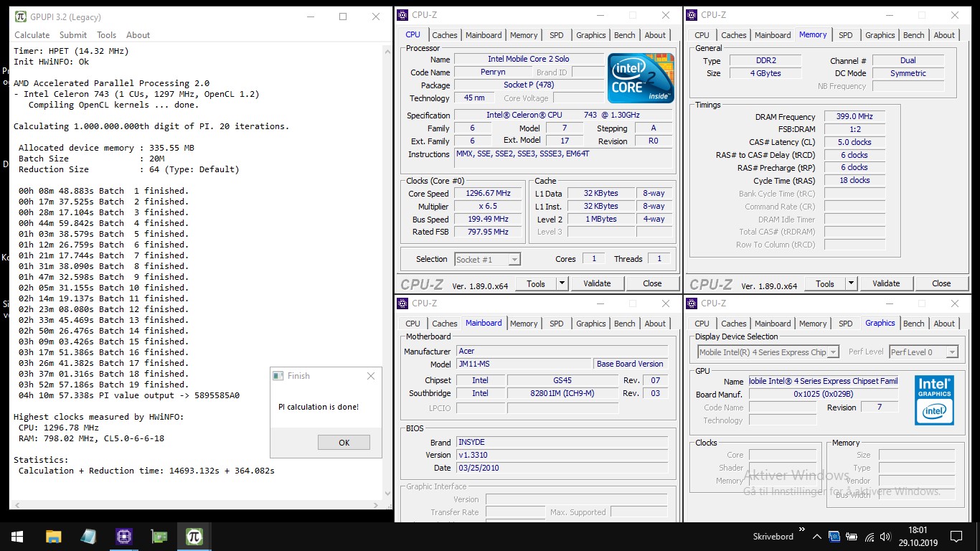Click the Model field showing JM11-MS
Screen dimensions: 980x551
point(523,364)
